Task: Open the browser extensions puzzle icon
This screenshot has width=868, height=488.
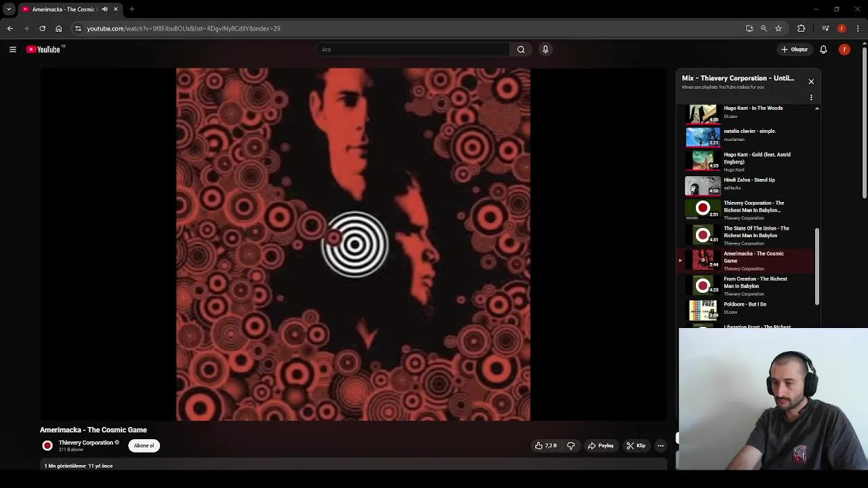Action: (x=802, y=28)
